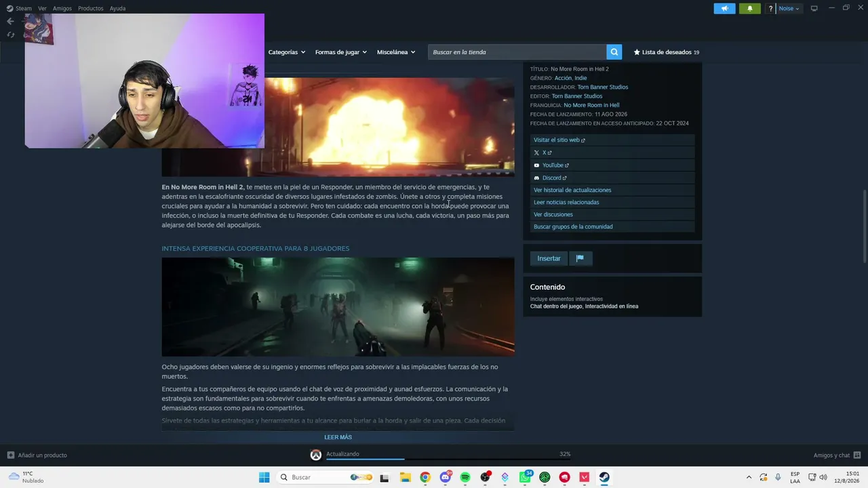Open the volume control in system tray
Image resolution: width=868 pixels, height=488 pixels.
click(x=823, y=477)
